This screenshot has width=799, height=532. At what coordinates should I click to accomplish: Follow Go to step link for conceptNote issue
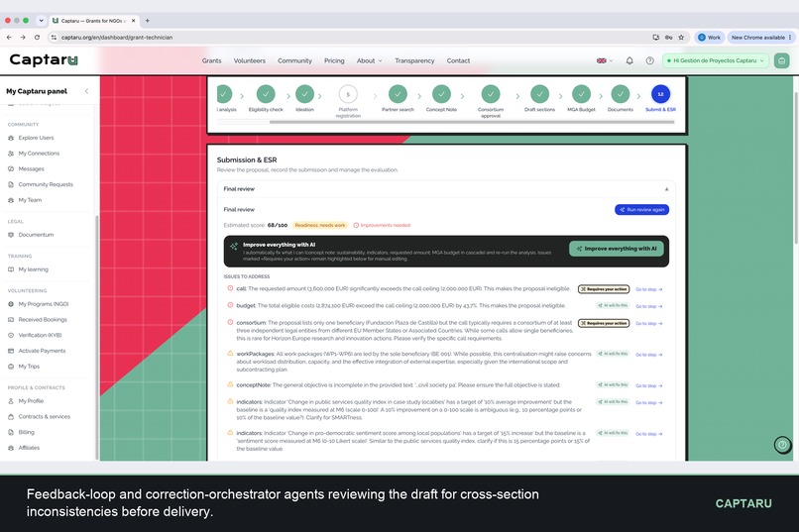click(x=648, y=386)
